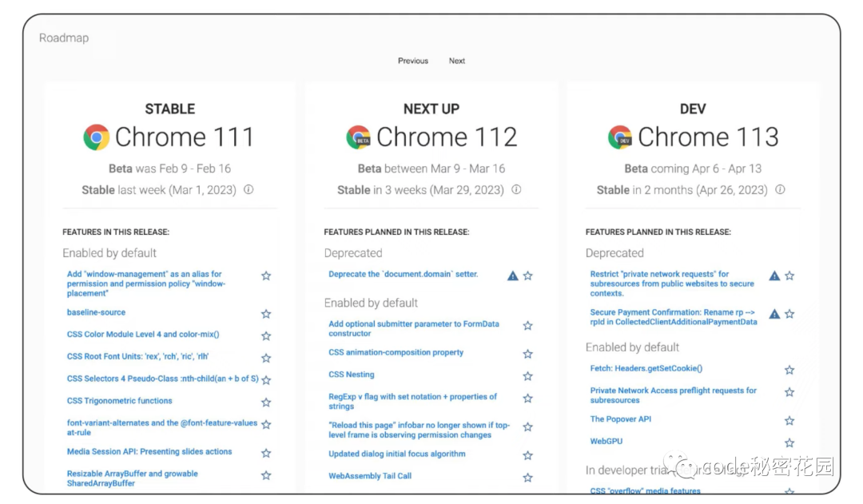Open CSS Selectors 4 Pseudo-Class link
This screenshot has width=863, height=504.
pyautogui.click(x=162, y=379)
